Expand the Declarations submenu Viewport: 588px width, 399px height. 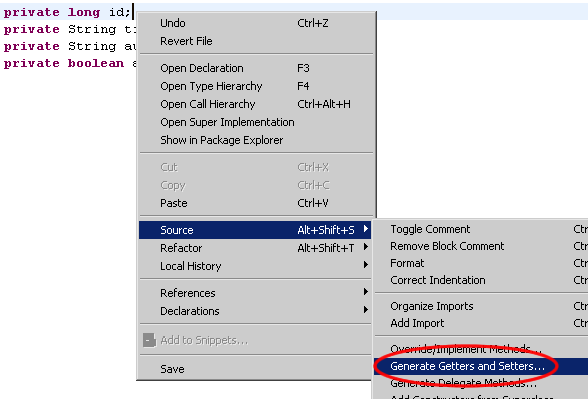pos(255,311)
